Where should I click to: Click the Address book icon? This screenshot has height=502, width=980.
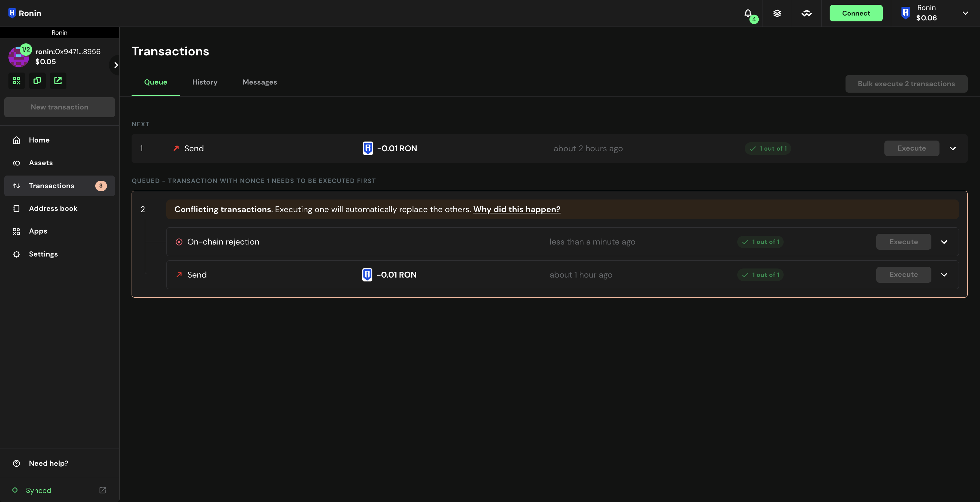point(16,208)
